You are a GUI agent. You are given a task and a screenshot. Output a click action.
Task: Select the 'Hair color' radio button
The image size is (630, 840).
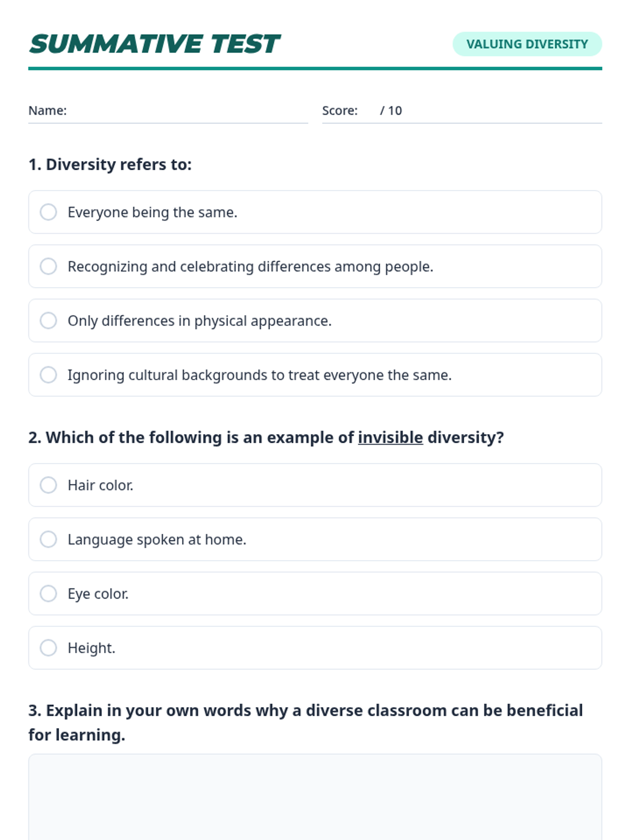click(48, 485)
